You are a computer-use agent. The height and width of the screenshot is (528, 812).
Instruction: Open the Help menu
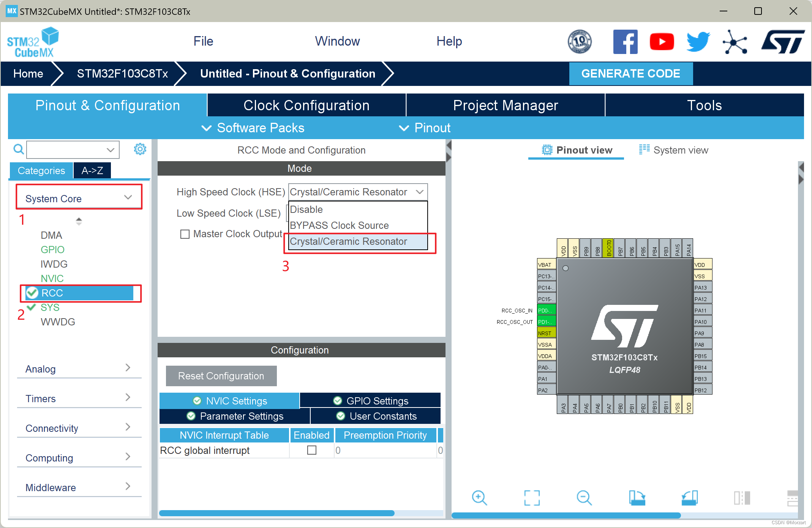(x=449, y=41)
